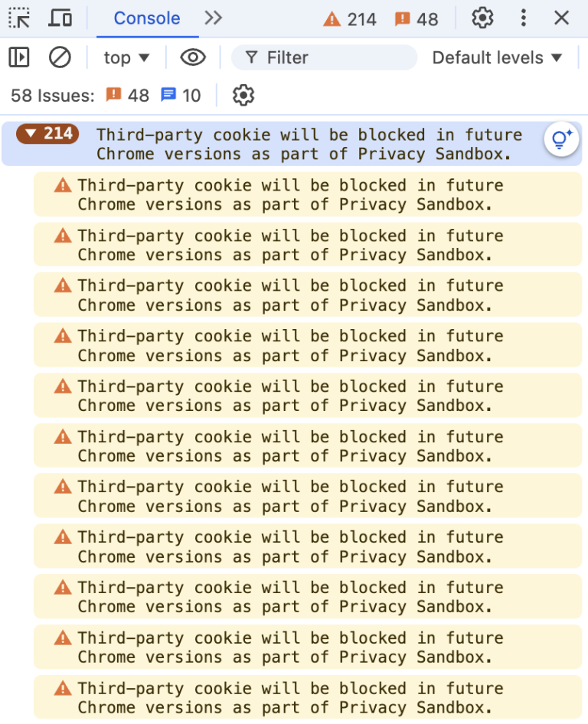
Task: Open the Issues settings gear
Action: coord(243,95)
